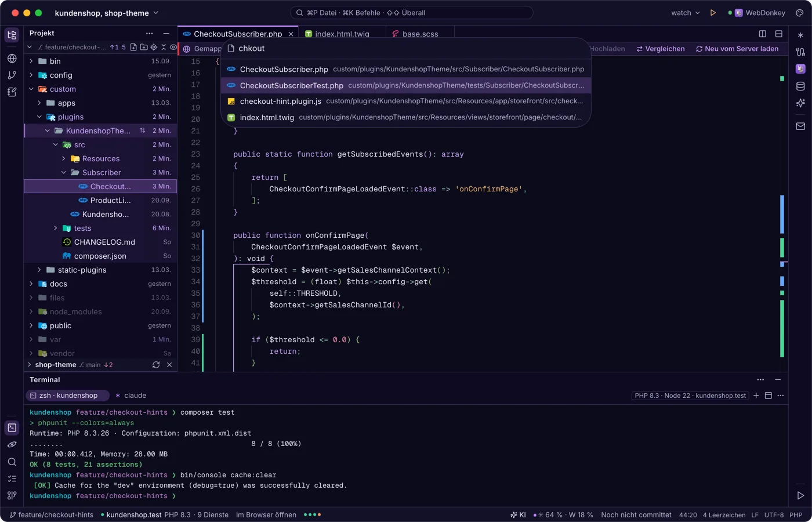The height and width of the screenshot is (522, 812).
Task: Choose checkout-hint.plugin.js search result
Action: coord(406,101)
